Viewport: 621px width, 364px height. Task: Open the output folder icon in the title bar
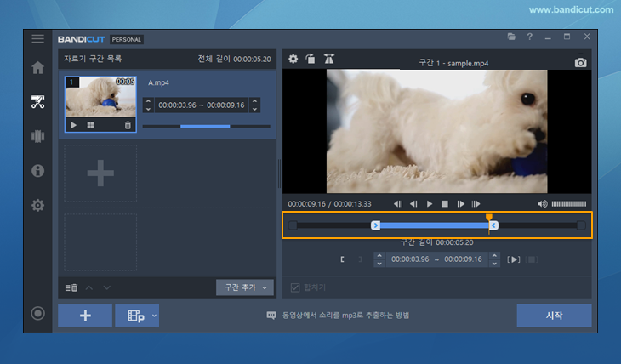[x=512, y=37]
